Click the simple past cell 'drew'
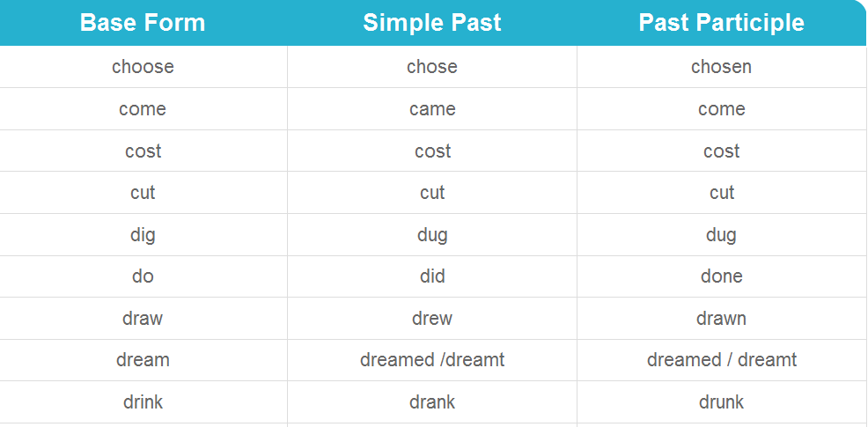Screen dimensions: 868x427 pyautogui.click(x=432, y=319)
